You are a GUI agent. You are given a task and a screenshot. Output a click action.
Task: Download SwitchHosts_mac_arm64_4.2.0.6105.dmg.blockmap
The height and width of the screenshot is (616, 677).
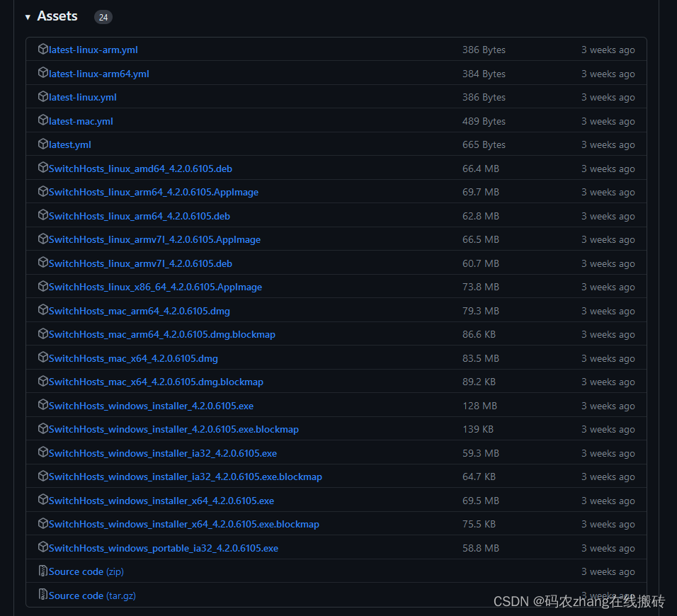click(x=162, y=335)
